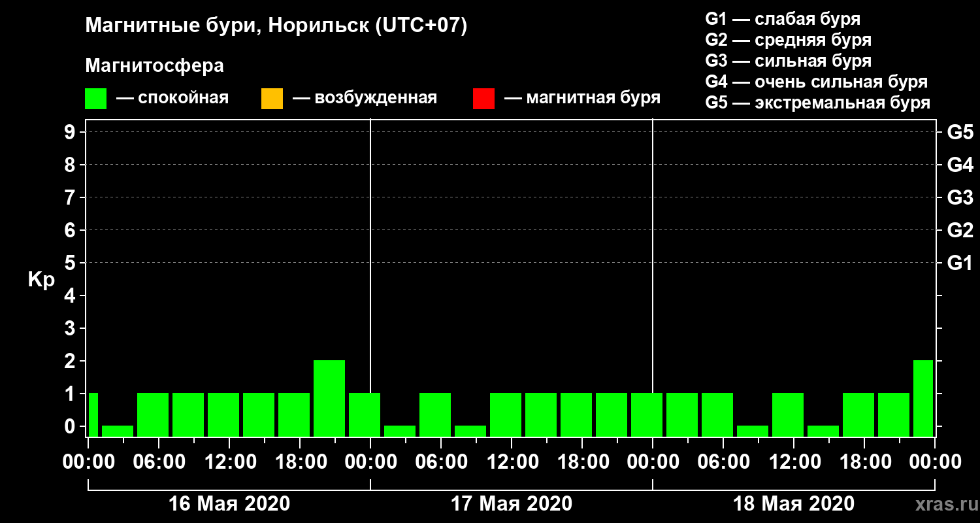Image resolution: width=980 pixels, height=523 pixels.
Task: Click the 'G3 — сильная буря' legend line
Action: [788, 61]
